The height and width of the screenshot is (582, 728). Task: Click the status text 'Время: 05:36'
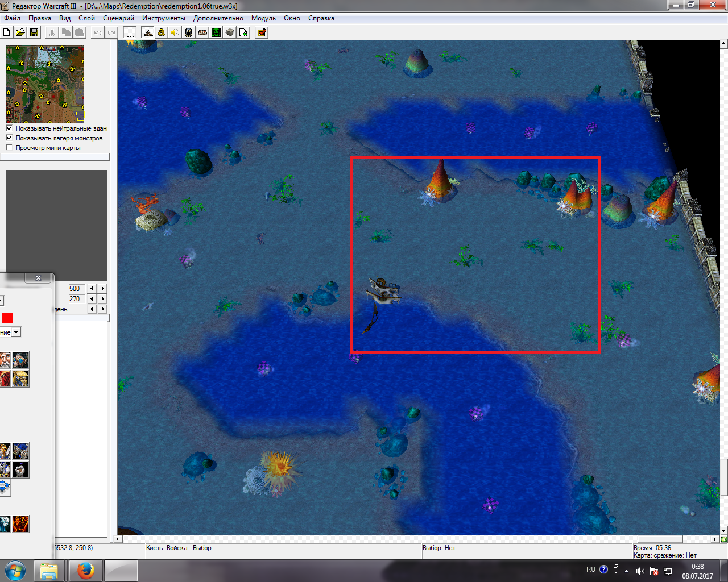pyautogui.click(x=652, y=548)
